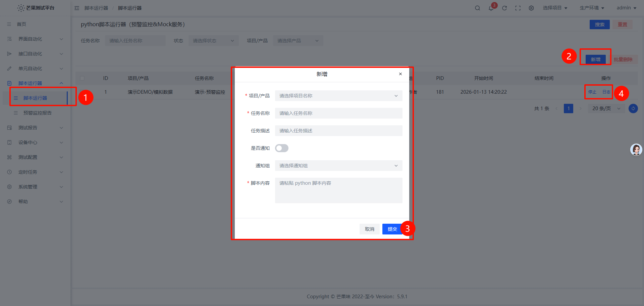Click the 任务名称 input field in dialog

(x=338, y=113)
